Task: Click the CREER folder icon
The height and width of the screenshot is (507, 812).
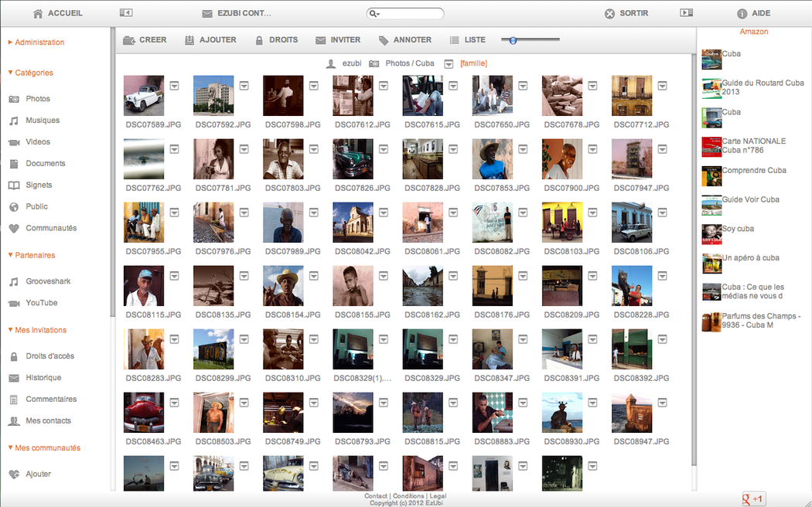Action: [128, 40]
